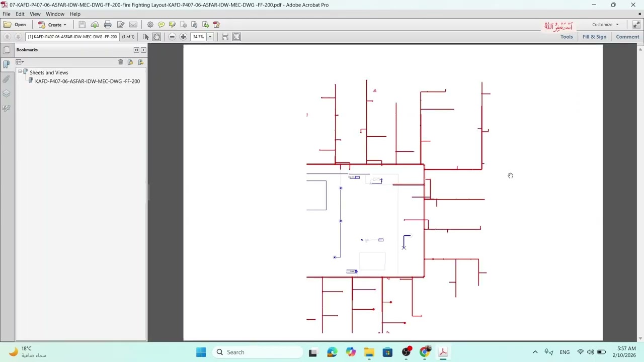Open the View menu

coord(35,14)
